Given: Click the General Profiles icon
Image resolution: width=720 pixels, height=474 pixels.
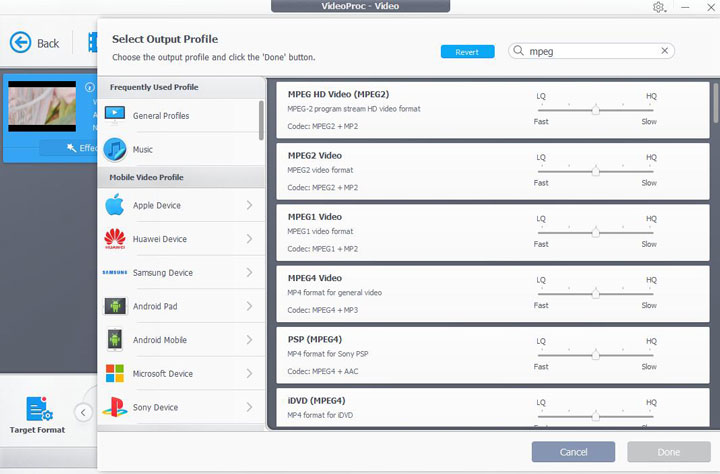Looking at the screenshot, I should [115, 116].
